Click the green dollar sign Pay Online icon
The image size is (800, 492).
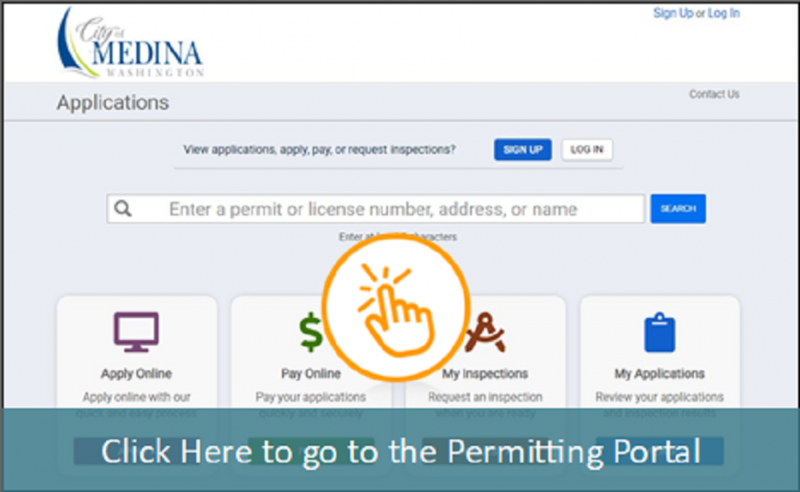click(311, 332)
